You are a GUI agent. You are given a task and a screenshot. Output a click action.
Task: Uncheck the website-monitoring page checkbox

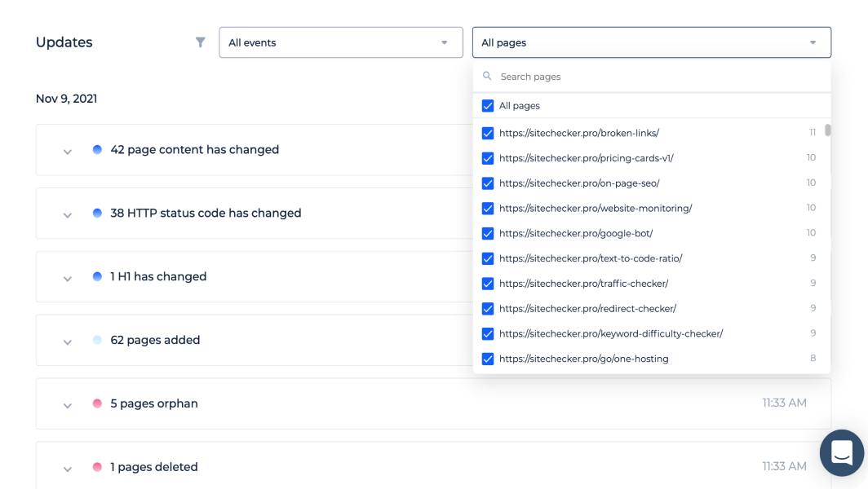[488, 209]
